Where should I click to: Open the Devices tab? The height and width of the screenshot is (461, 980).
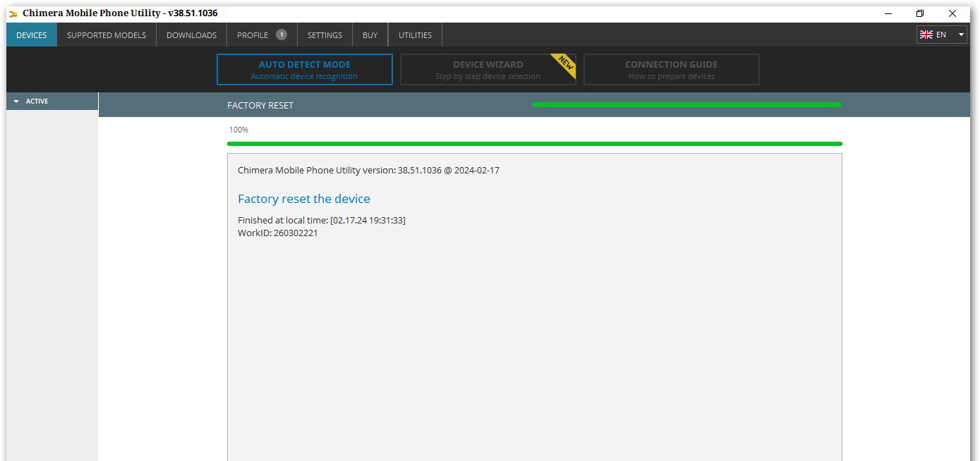[32, 35]
